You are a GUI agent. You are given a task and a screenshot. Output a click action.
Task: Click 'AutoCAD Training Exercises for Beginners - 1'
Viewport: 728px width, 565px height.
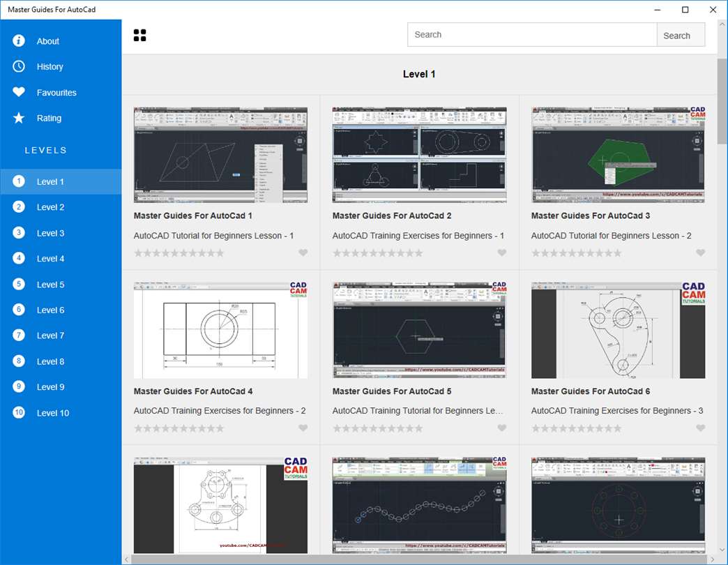tap(418, 236)
